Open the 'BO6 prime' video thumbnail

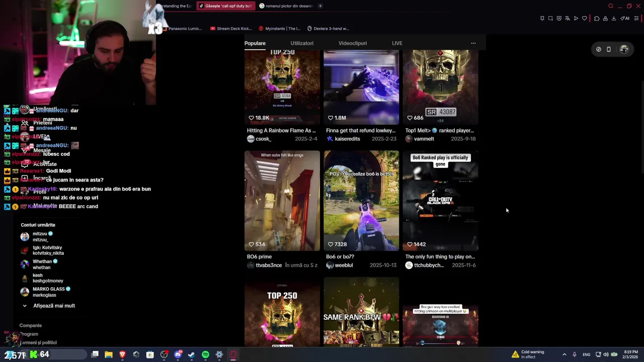pos(282,201)
